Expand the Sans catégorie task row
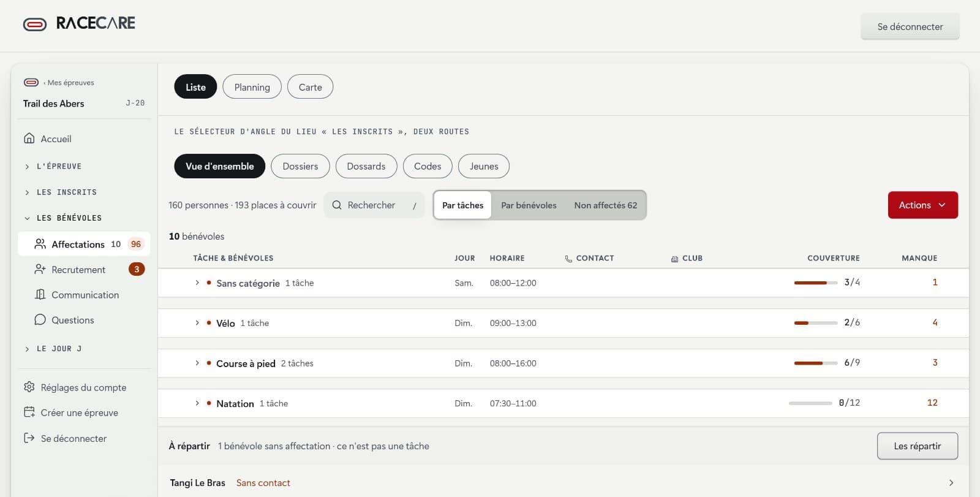Screen dimensions: 980x497 pos(197,283)
